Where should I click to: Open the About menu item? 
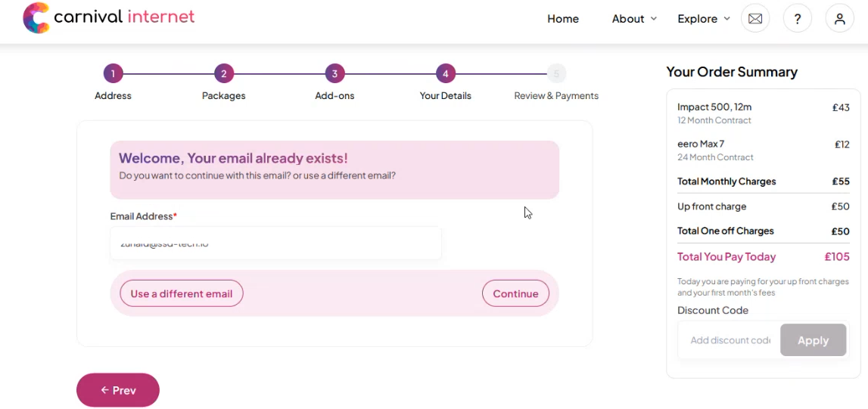click(628, 19)
